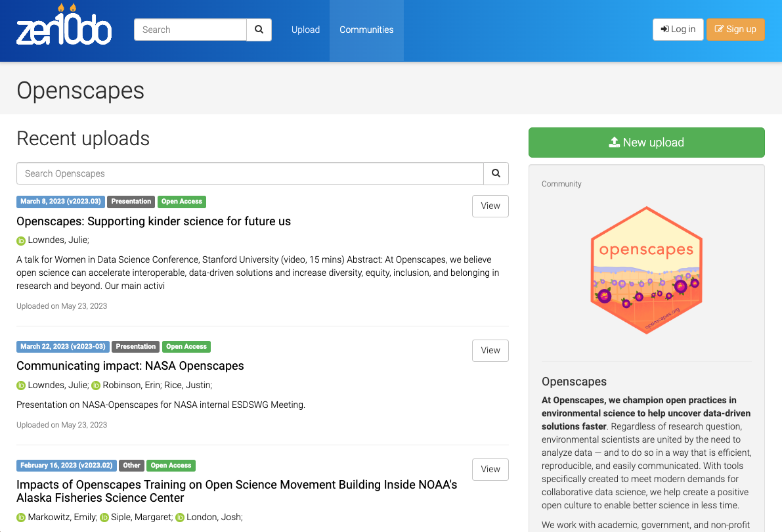The image size is (782, 532).
Task: Click inside the top navigation search box
Action: (190, 30)
